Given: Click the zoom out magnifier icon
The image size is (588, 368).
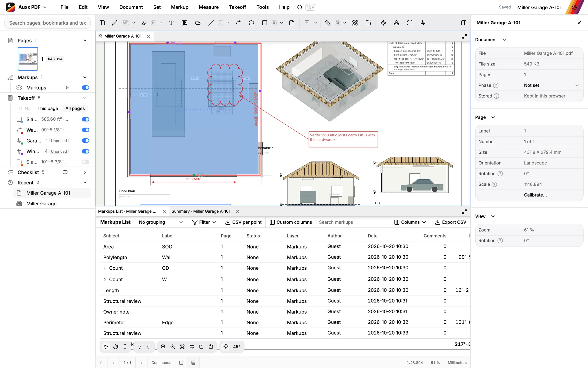Looking at the screenshot, I should coord(163,347).
